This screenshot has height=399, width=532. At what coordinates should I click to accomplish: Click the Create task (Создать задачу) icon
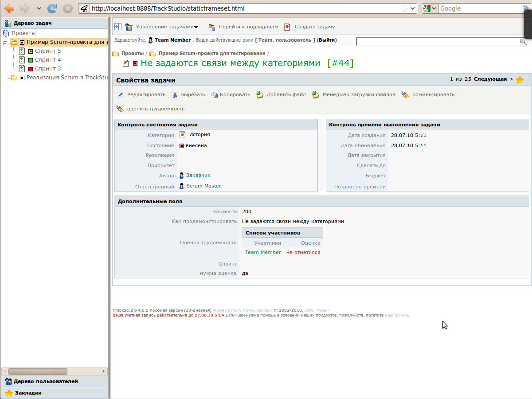pyautogui.click(x=287, y=27)
